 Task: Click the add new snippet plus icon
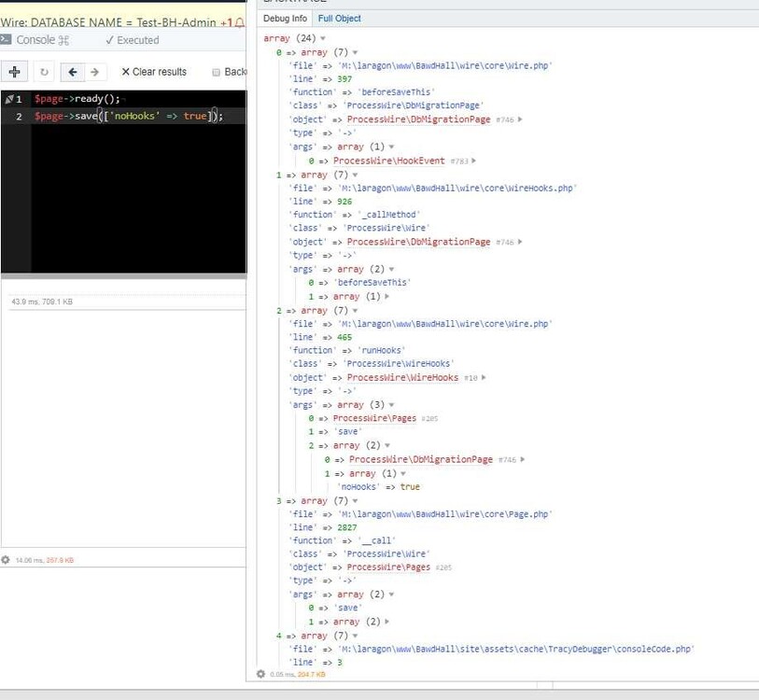pyautogui.click(x=14, y=72)
